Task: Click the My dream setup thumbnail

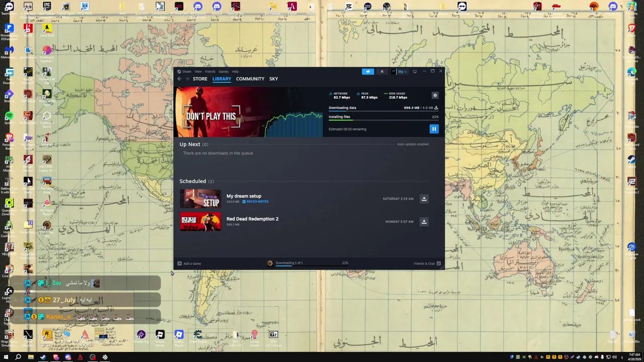Action: (200, 199)
